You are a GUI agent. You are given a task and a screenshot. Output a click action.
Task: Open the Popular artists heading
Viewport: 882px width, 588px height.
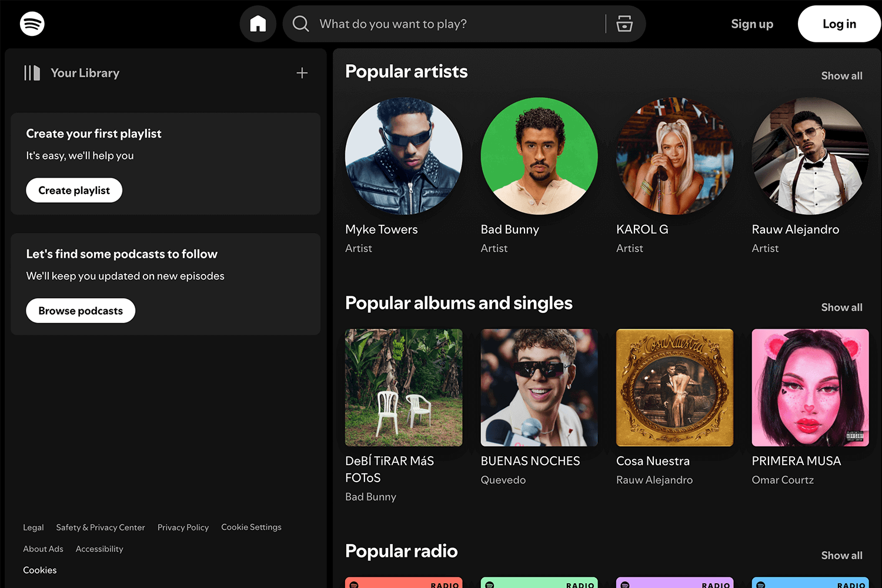click(x=406, y=72)
